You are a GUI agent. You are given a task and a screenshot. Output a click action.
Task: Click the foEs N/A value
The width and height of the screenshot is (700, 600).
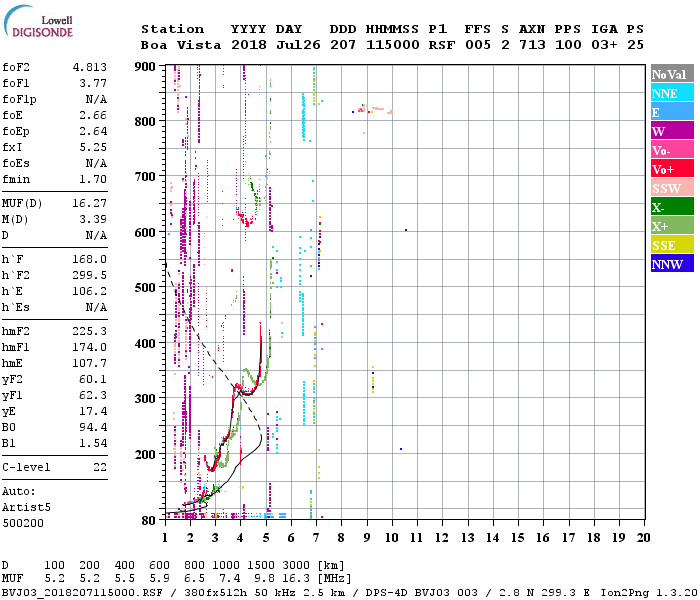96,163
